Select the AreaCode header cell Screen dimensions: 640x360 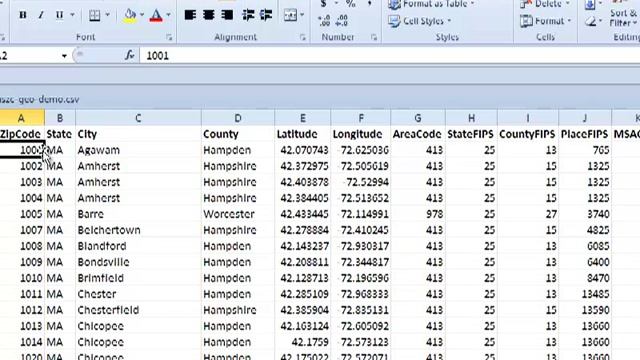pyautogui.click(x=418, y=134)
